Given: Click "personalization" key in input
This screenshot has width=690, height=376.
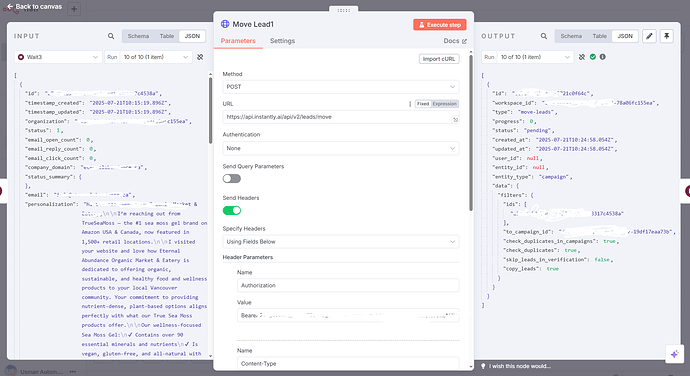Looking at the screenshot, I should (x=51, y=204).
